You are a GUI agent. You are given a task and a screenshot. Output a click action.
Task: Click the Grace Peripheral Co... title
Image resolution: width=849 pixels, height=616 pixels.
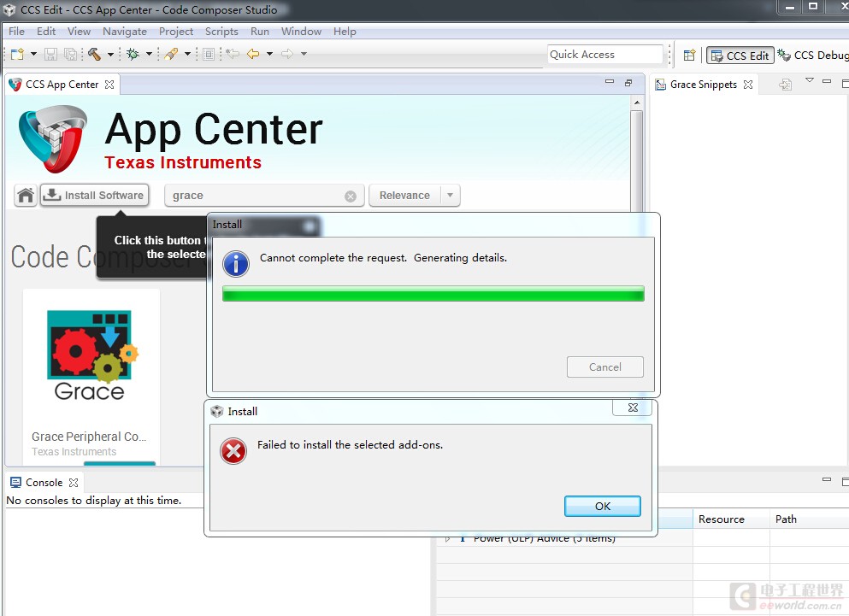pos(89,437)
